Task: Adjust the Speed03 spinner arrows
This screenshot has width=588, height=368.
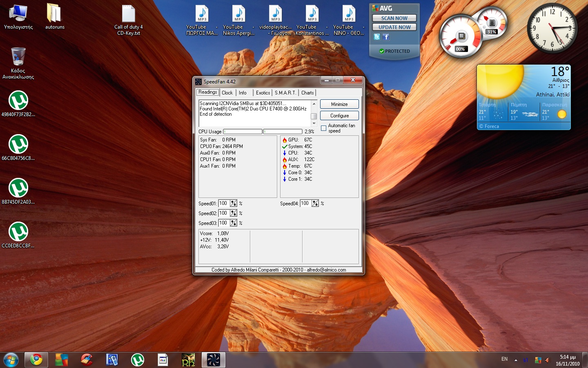Action: [x=234, y=223]
